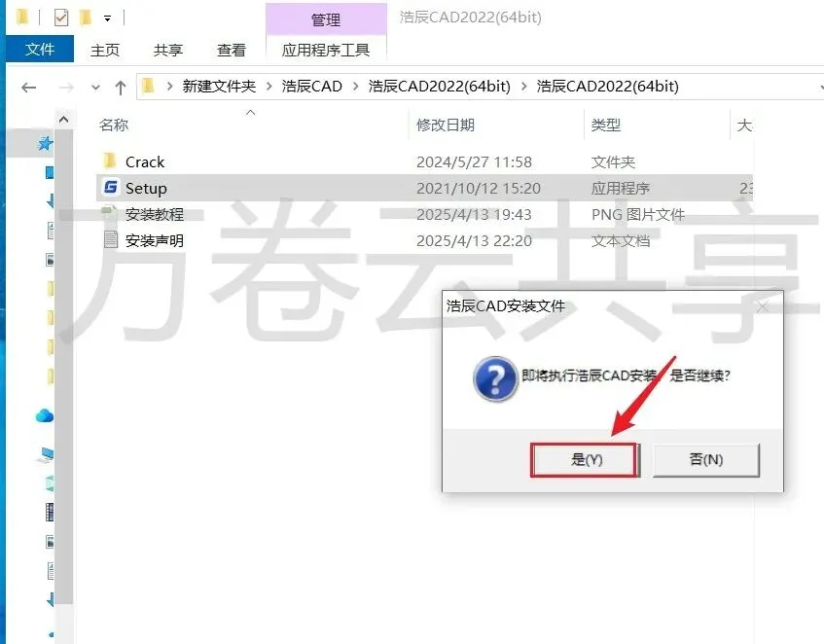Go back with the back arrow
Image resolution: width=824 pixels, height=644 pixels.
(29, 88)
